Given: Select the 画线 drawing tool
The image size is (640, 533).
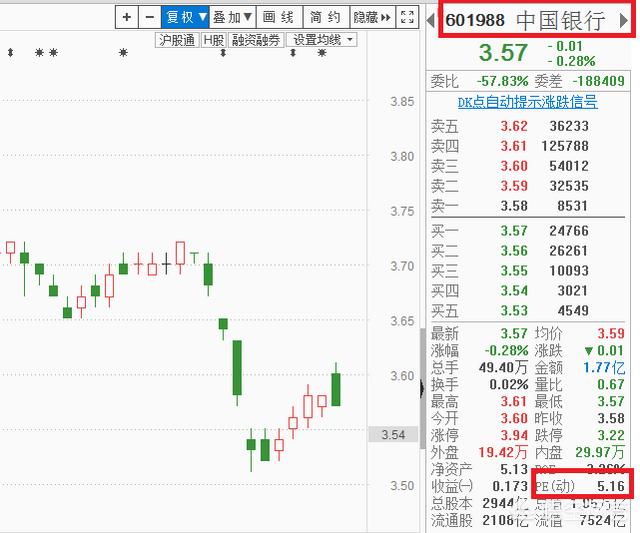Looking at the screenshot, I should pos(279,17).
